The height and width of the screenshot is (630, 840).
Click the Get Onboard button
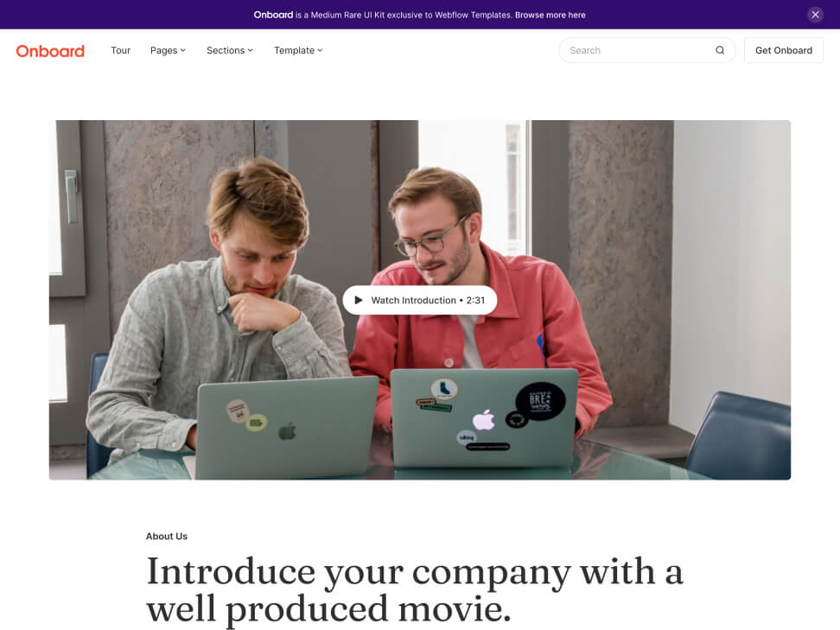[x=783, y=50]
